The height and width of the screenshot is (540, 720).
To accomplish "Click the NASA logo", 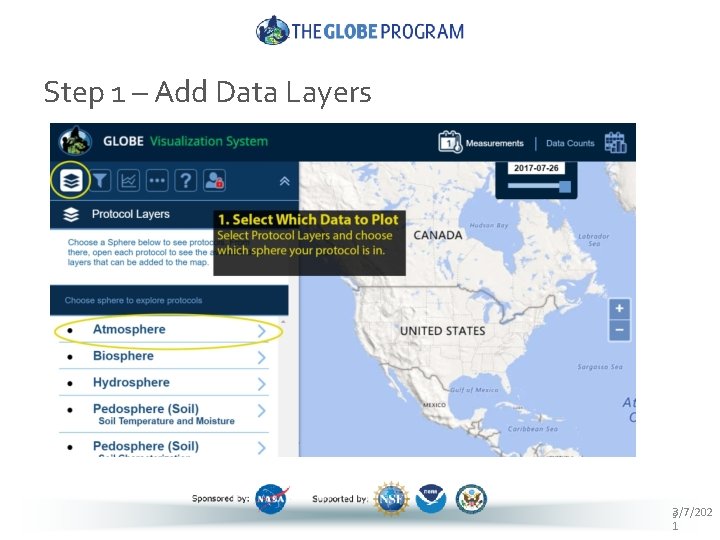I will pos(272,499).
